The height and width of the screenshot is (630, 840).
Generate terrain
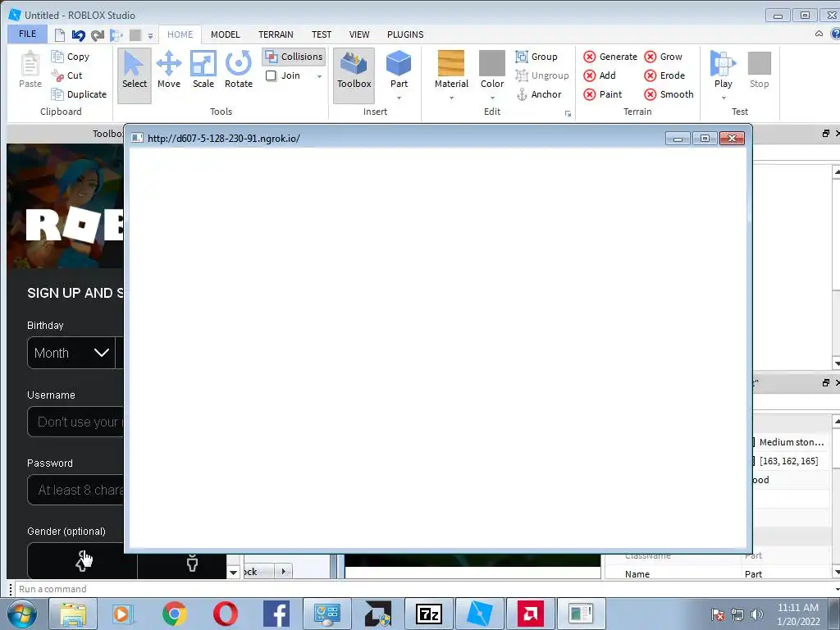click(x=610, y=57)
